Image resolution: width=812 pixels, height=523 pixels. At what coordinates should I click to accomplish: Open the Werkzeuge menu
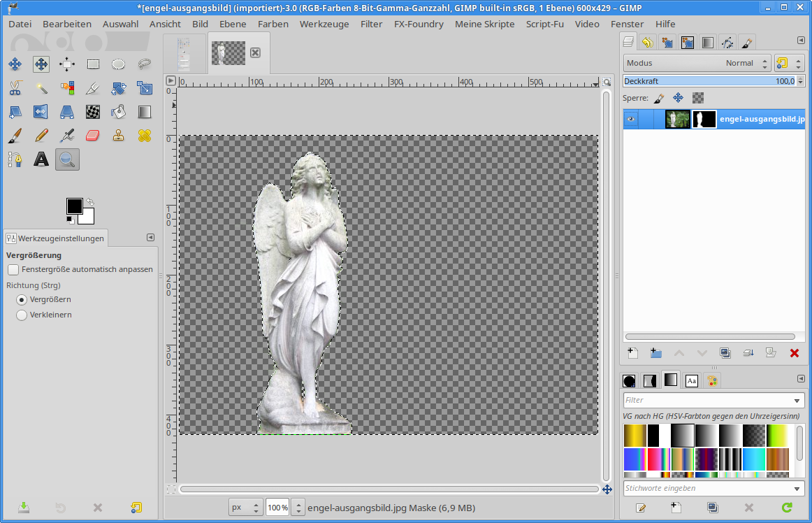coord(324,24)
